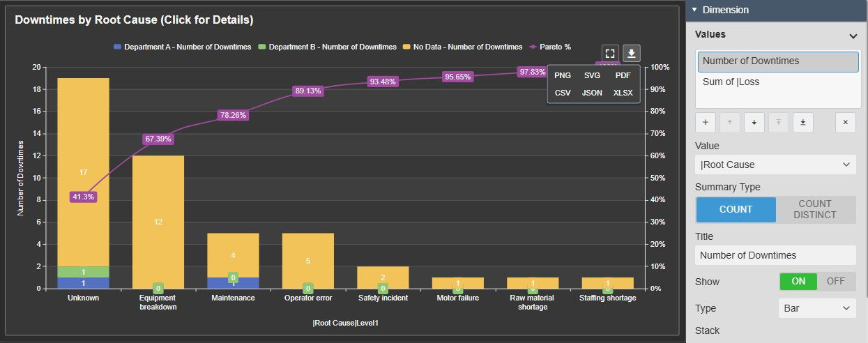Collapse the Dimension panel header
868x343 pixels.
tap(777, 10)
